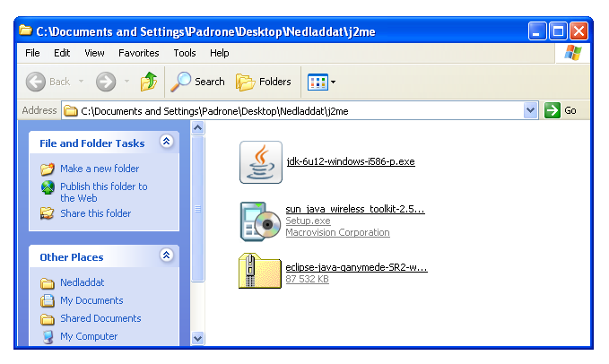Viewport: 609px width, 364px height.
Task: Click Publish this folder to the Web
Action: pos(104,192)
